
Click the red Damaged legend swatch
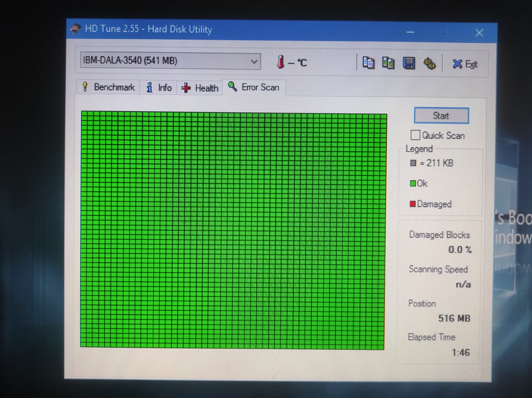pos(413,204)
